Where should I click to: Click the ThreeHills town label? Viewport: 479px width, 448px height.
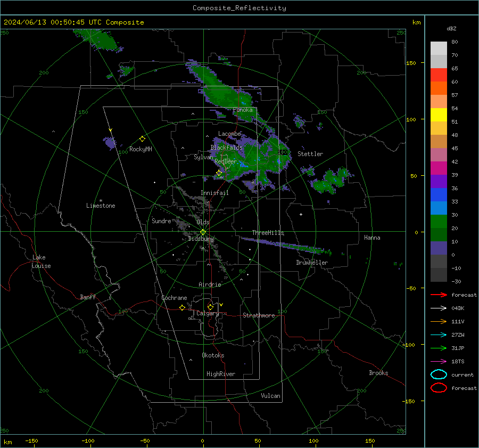pos(268,233)
